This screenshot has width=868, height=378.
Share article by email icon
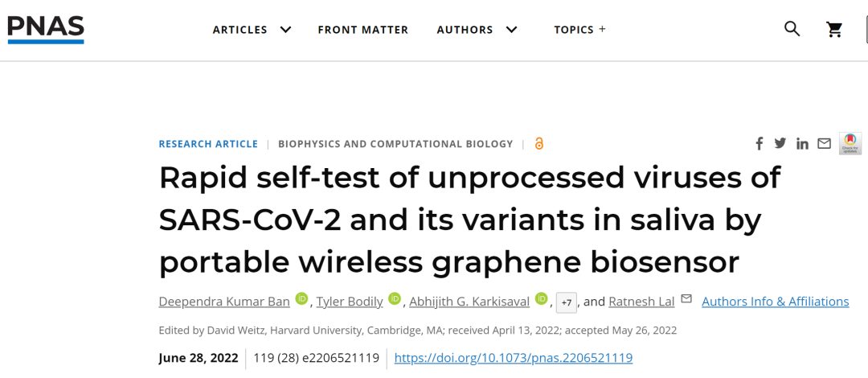pyautogui.click(x=824, y=143)
